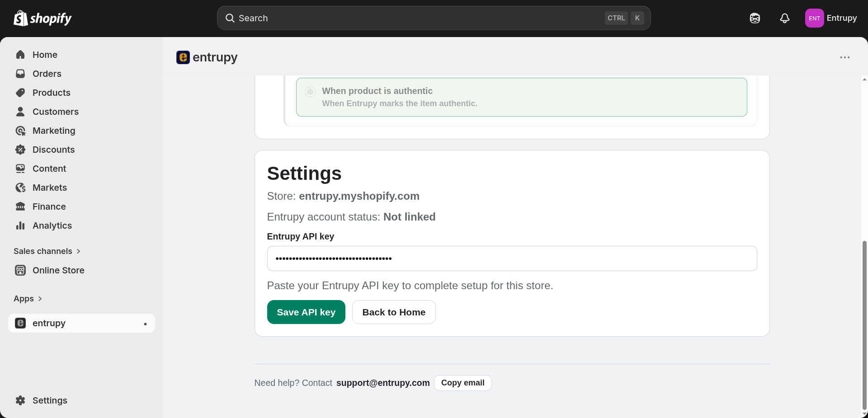Viewport: 868px width, 418px height.
Task: Click the Customers person icon
Action: click(20, 112)
